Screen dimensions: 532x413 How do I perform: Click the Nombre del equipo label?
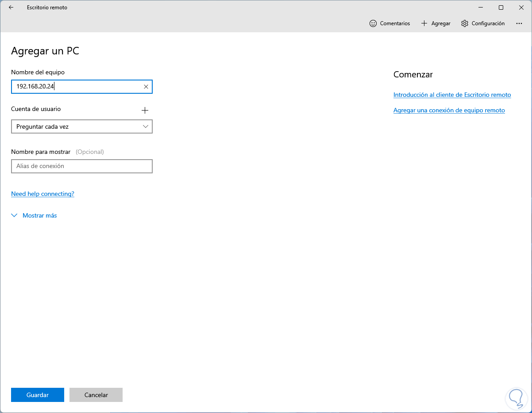(x=38, y=72)
